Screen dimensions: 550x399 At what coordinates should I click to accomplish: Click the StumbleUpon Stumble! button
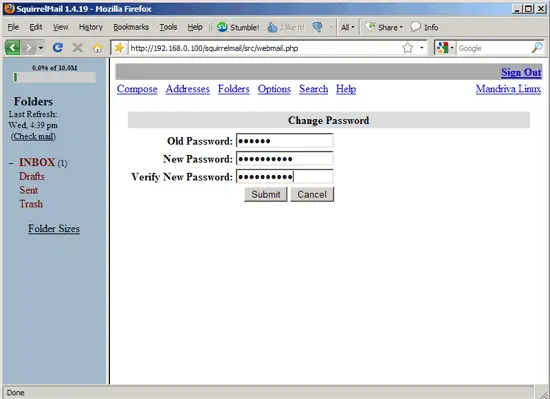coord(238,27)
